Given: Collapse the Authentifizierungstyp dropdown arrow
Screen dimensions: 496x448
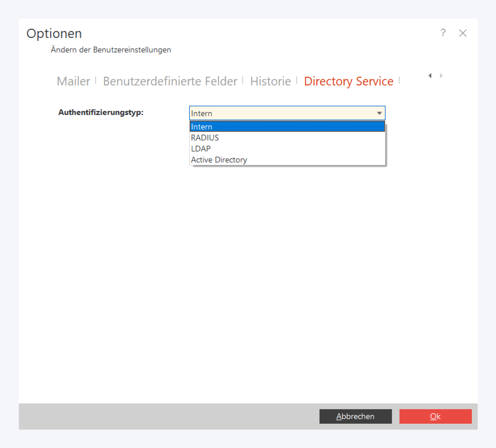Looking at the screenshot, I should (379, 113).
